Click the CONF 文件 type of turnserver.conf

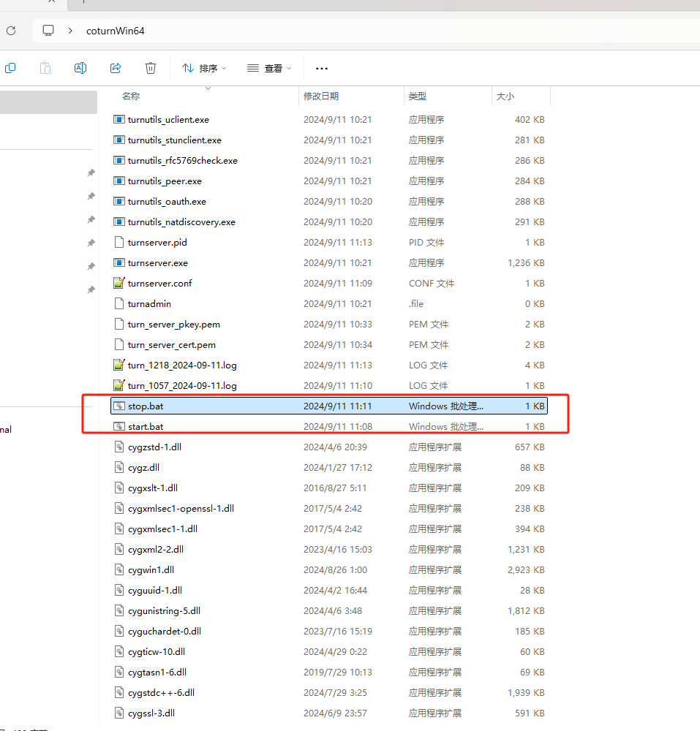(432, 284)
